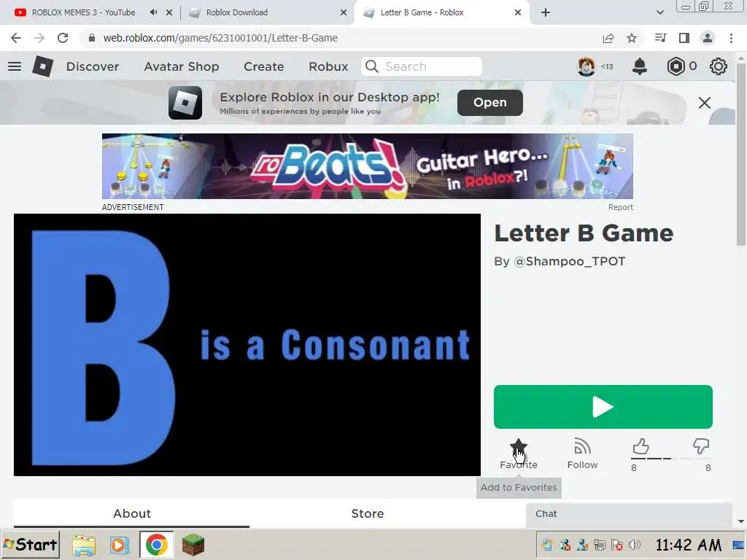The image size is (747, 560).
Task: Open the file explorer taskbar icon
Action: 84,545
